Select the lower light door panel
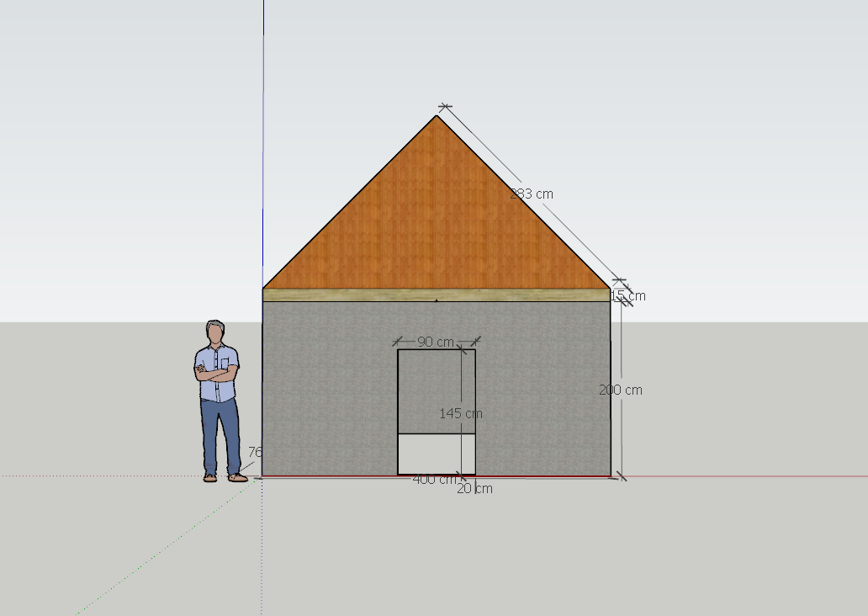 (436, 454)
